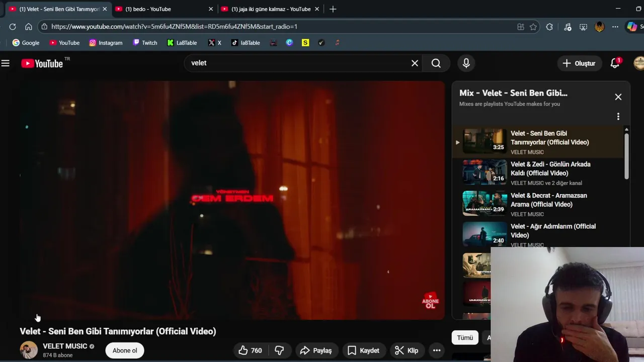Start voice search with the microphone icon

click(x=466, y=63)
